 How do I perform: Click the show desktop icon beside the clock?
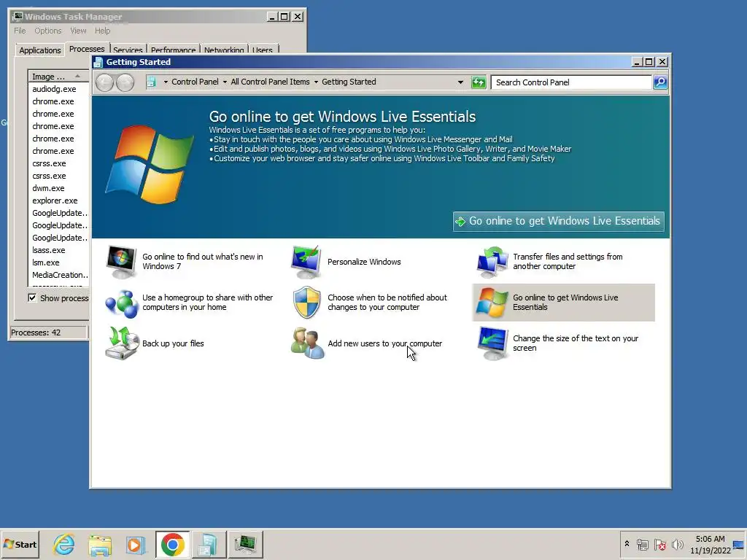point(738,544)
